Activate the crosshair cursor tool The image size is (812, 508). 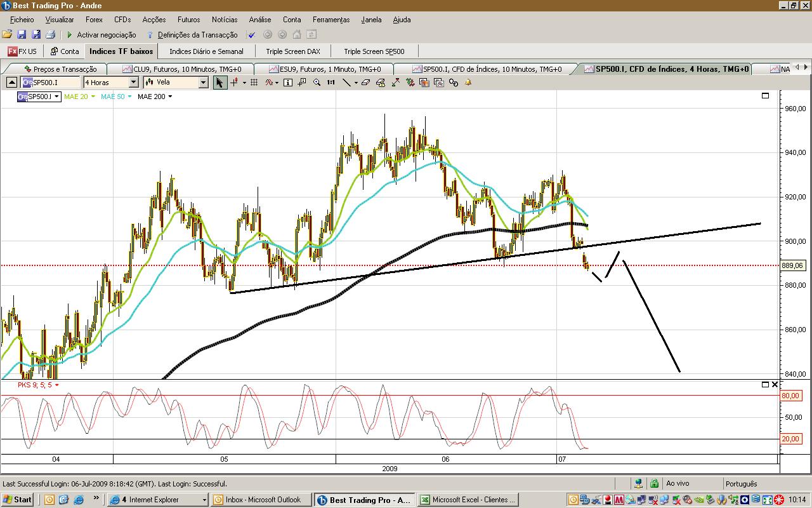pos(235,83)
